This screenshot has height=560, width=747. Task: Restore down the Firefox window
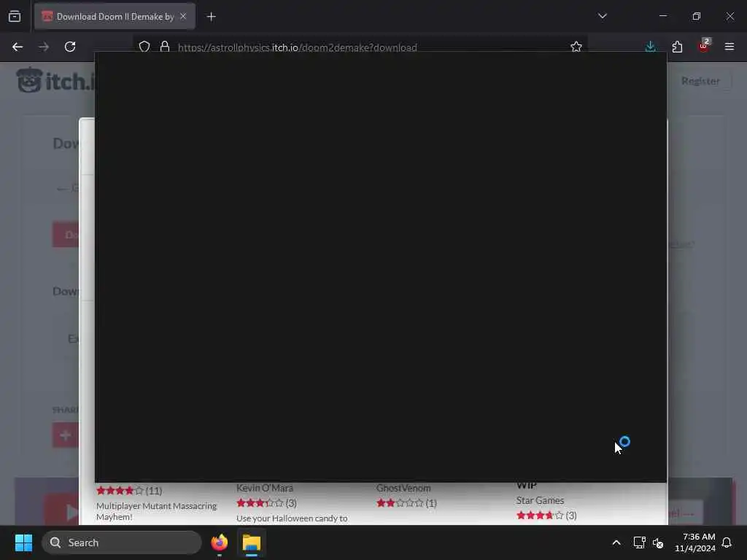tap(697, 16)
